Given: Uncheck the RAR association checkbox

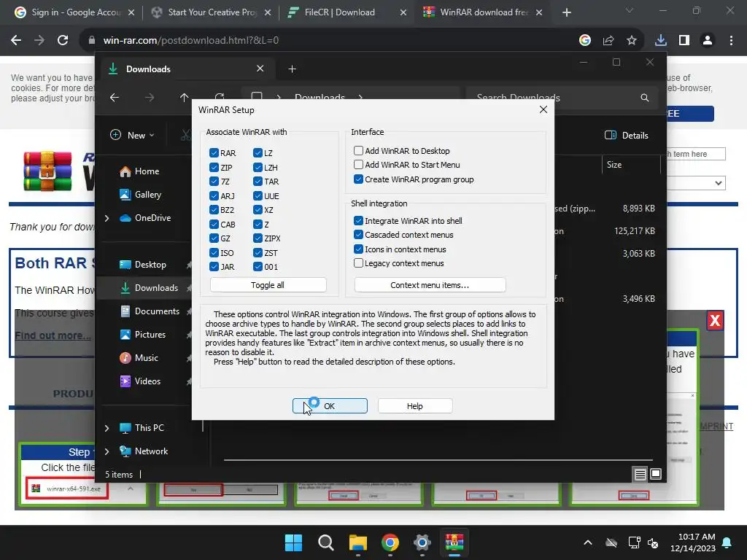Looking at the screenshot, I should [x=214, y=153].
